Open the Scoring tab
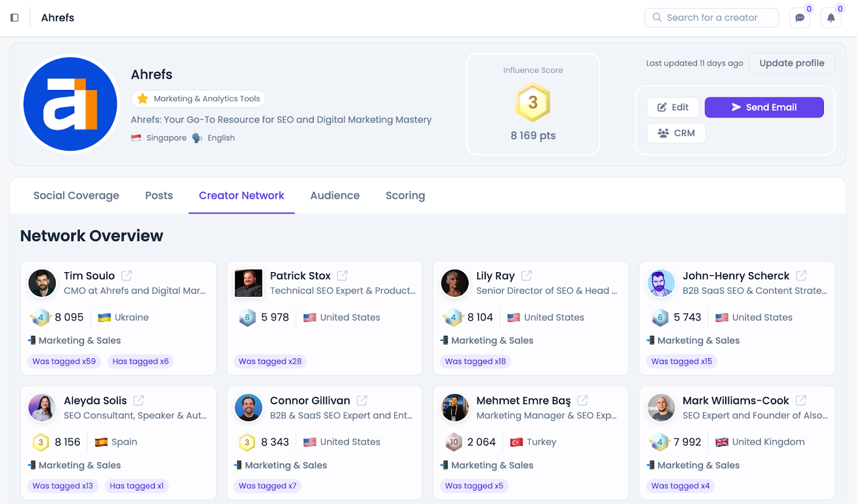 click(x=405, y=195)
